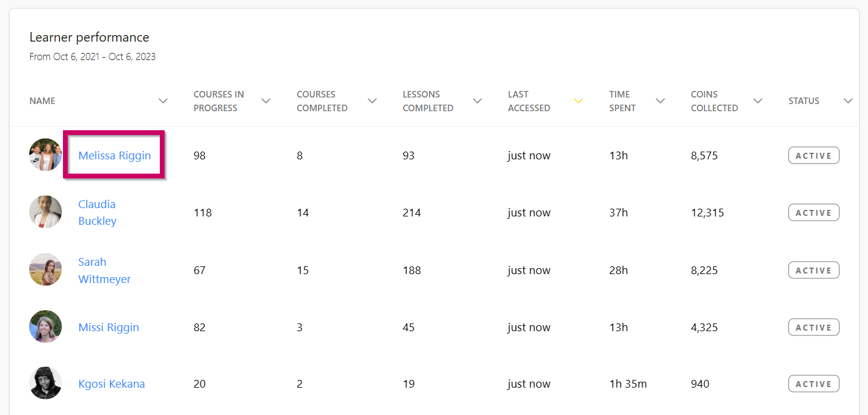Viewport: 868px width, 415px height.
Task: Expand the COURSES IN PROGRESS column chevron
Action: [x=266, y=101]
